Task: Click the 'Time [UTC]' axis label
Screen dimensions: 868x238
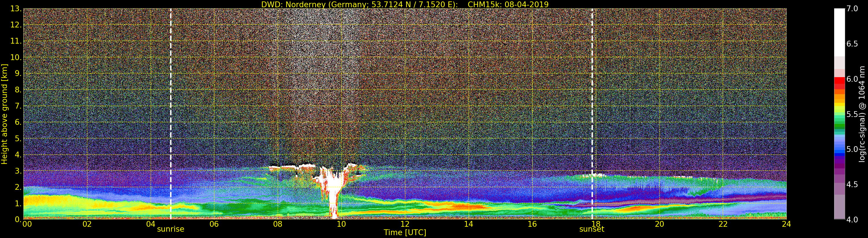Action: coord(405,233)
